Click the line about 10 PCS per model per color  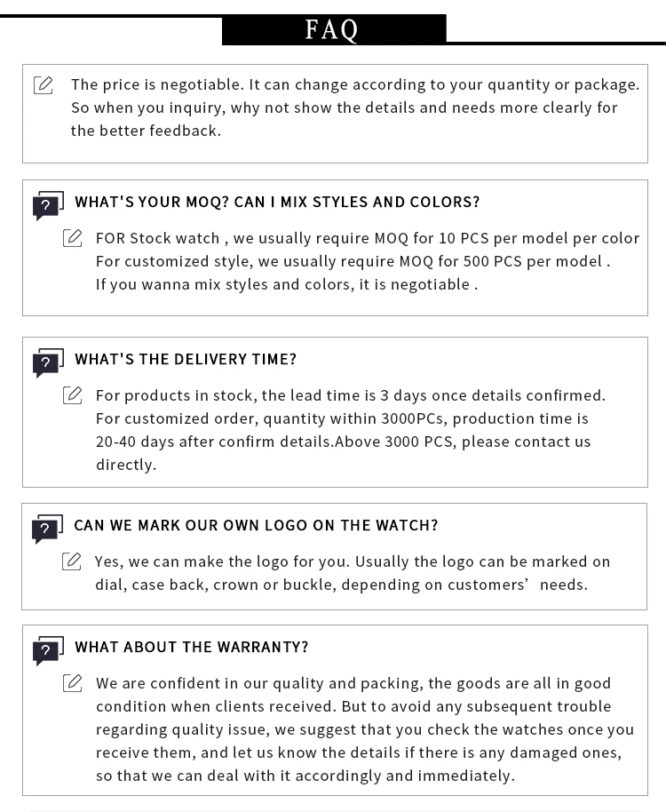click(x=368, y=238)
